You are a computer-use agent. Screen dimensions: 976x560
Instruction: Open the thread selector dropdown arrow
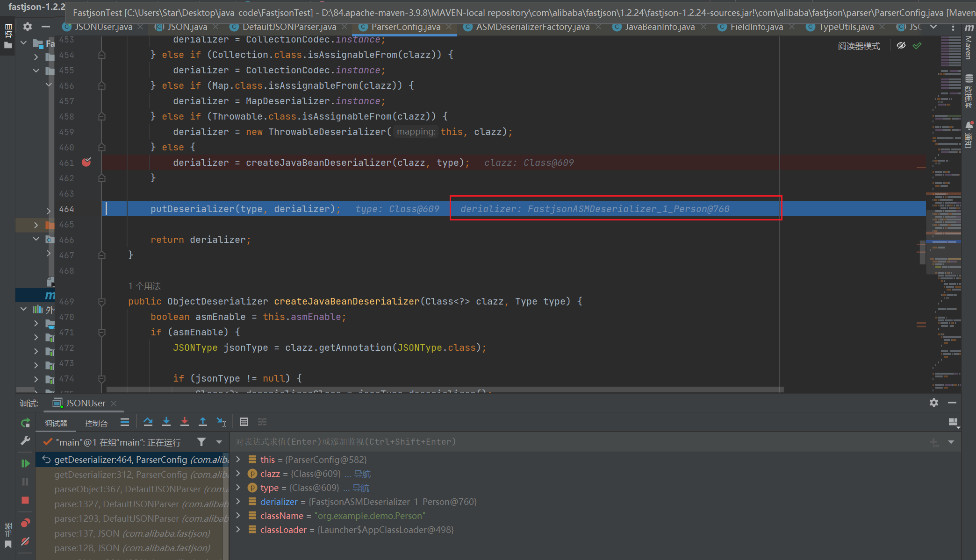[x=219, y=442]
